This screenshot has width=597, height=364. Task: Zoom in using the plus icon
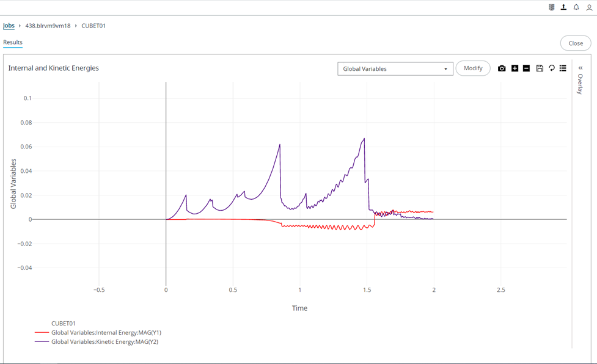coord(515,68)
